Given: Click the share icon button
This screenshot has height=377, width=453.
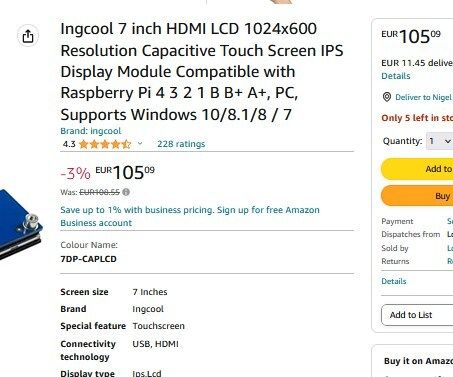Looking at the screenshot, I should pos(28,36).
